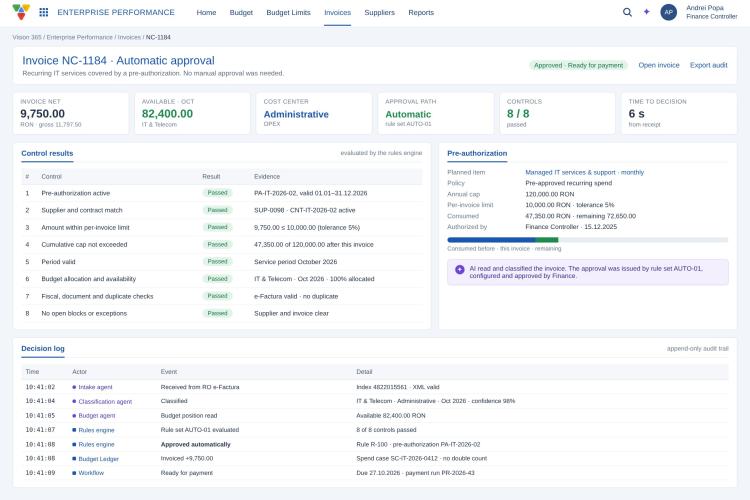Click detail 'Rule R-100 · pre-authorization PA-IT-2026-02'

pos(418,444)
